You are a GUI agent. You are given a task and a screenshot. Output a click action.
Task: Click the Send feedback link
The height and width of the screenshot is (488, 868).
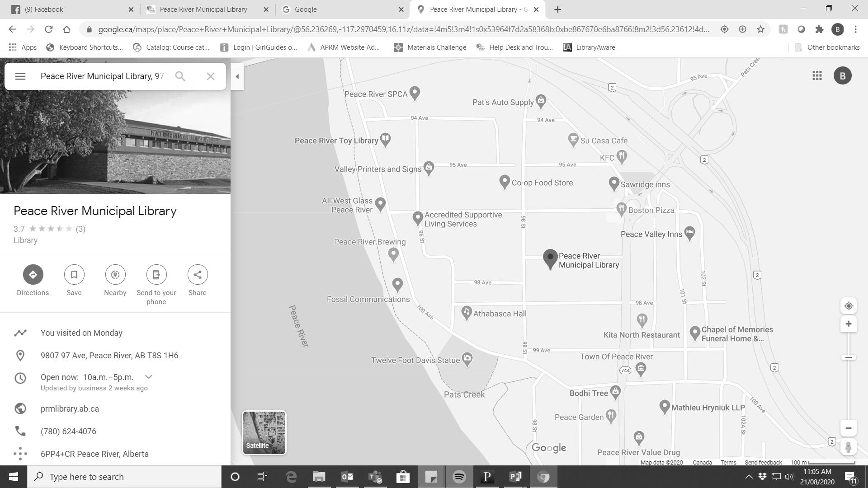[x=763, y=462]
